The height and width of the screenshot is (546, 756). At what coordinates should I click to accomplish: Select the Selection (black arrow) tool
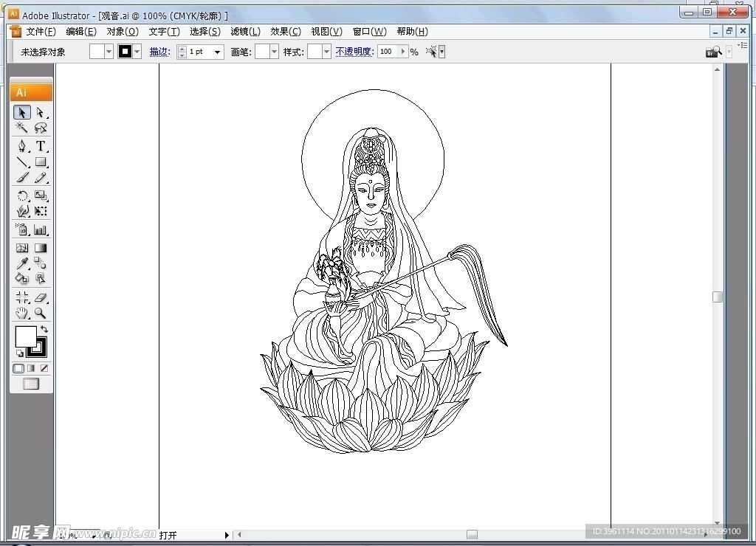[x=21, y=112]
